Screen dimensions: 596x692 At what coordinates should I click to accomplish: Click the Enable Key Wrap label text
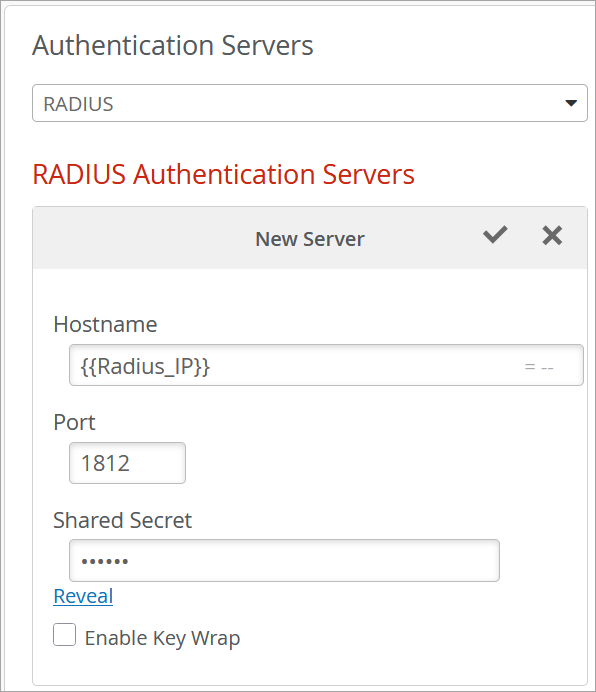tap(162, 638)
